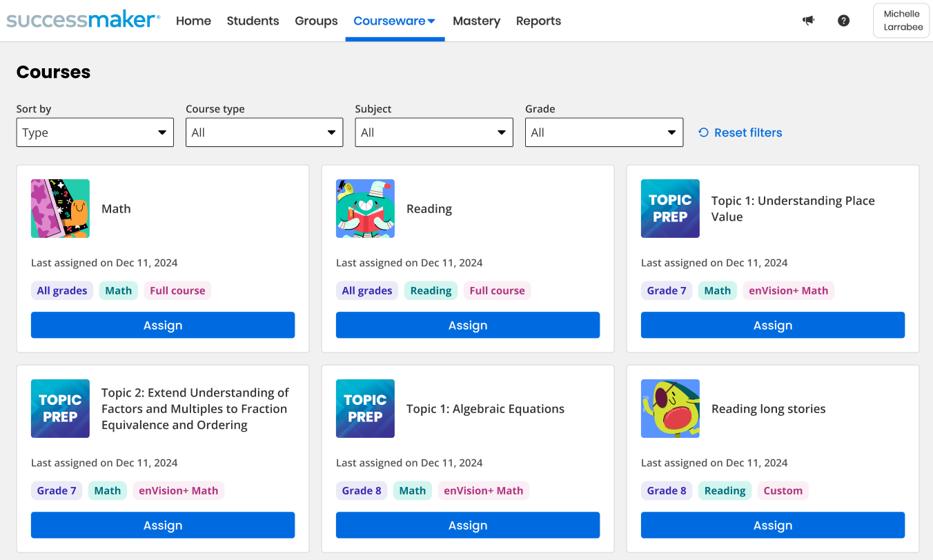Open the help question mark icon
Screen dimensions: 933x560
843,21
